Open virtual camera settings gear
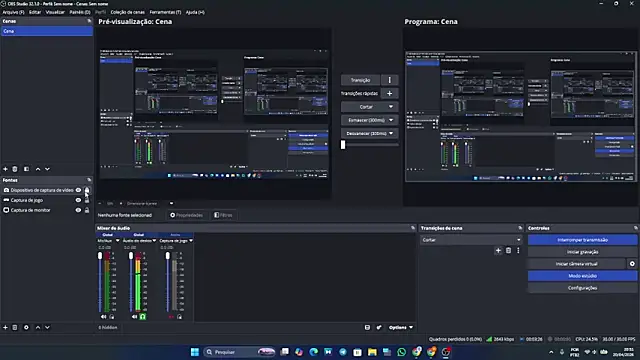Image resolution: width=640 pixels, height=360 pixels. [632, 264]
